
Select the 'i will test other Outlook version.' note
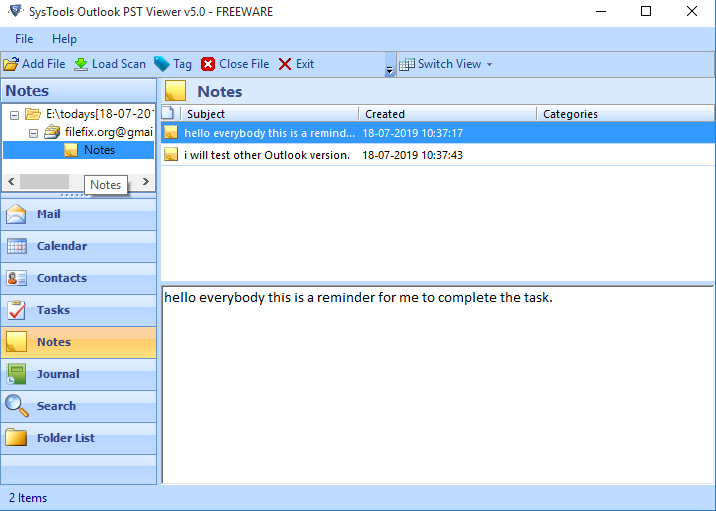click(x=437, y=155)
